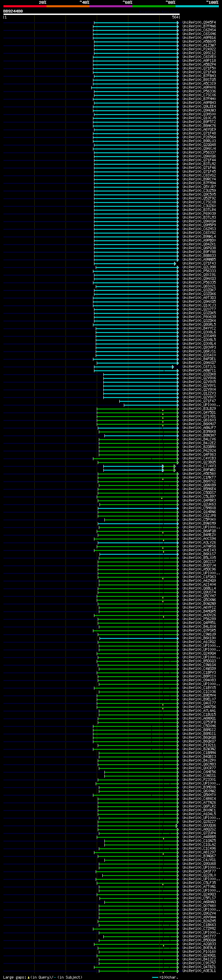
Task: Select label UniRef100_Q4TBZ1
Action: (199, 967)
